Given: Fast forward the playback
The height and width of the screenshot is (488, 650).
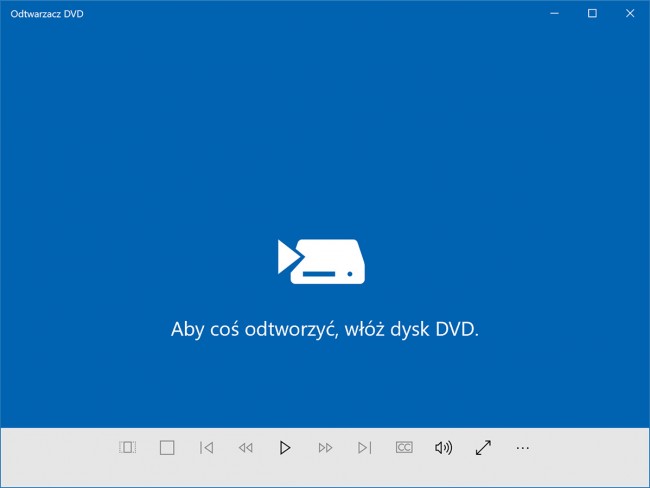Looking at the screenshot, I should coord(325,447).
